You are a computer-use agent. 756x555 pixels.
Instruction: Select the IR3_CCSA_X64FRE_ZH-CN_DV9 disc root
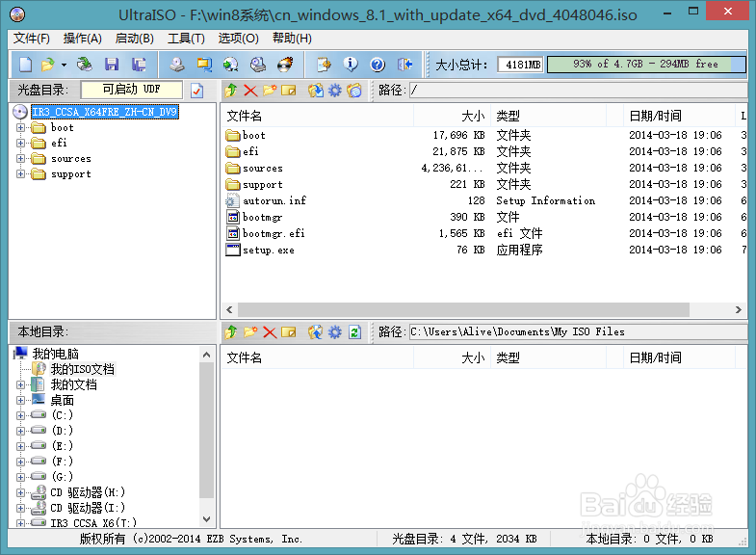click(105, 112)
